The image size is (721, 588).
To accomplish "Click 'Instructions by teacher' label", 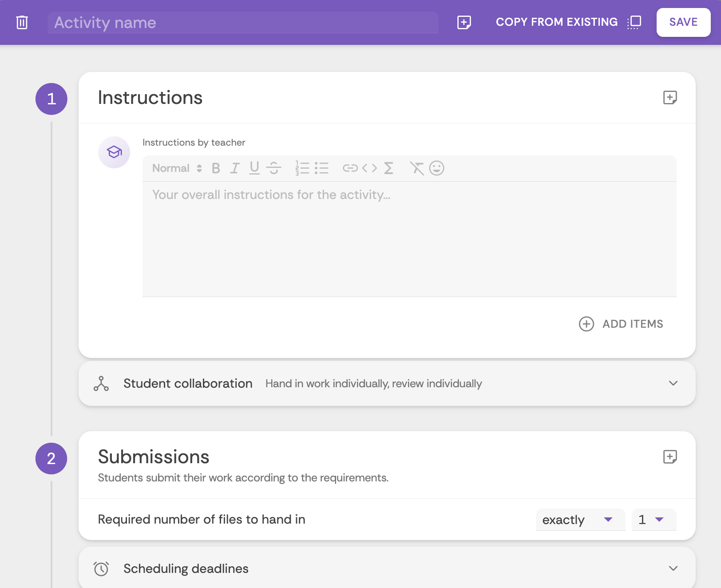I will tap(194, 143).
